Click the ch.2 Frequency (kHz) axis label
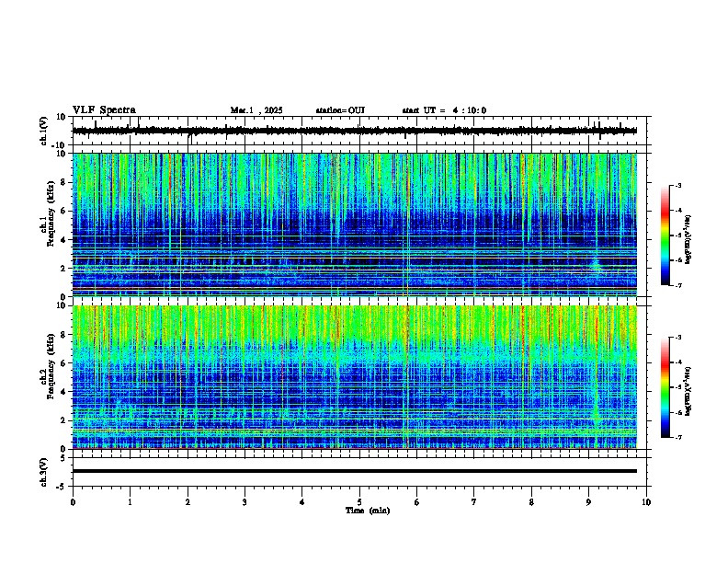This screenshot has height=563, width=728. point(48,366)
